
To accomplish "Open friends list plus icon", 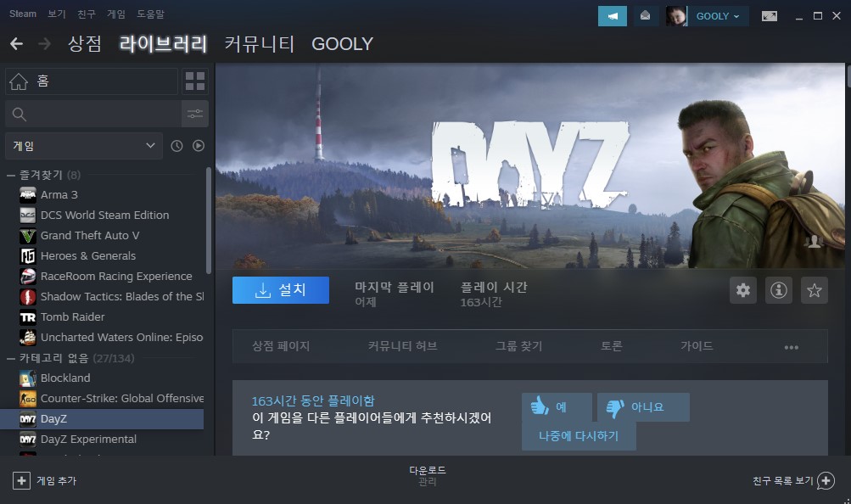I will [x=826, y=481].
